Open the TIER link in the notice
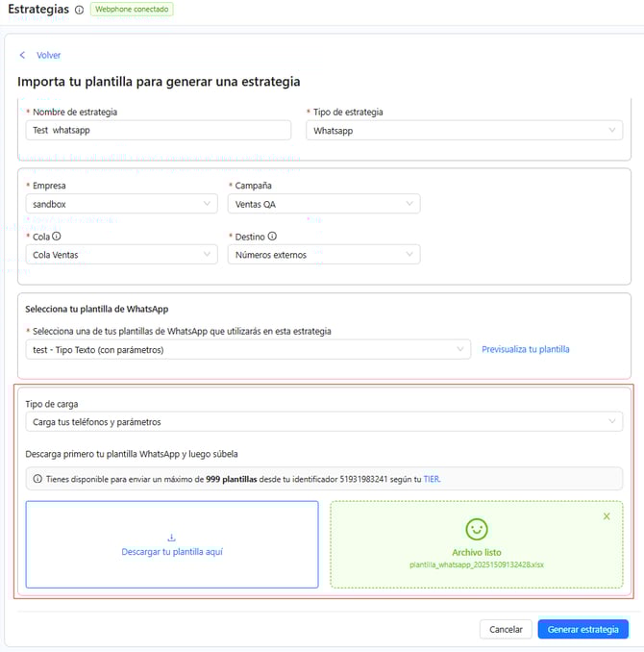The image size is (644, 652). pyautogui.click(x=432, y=479)
